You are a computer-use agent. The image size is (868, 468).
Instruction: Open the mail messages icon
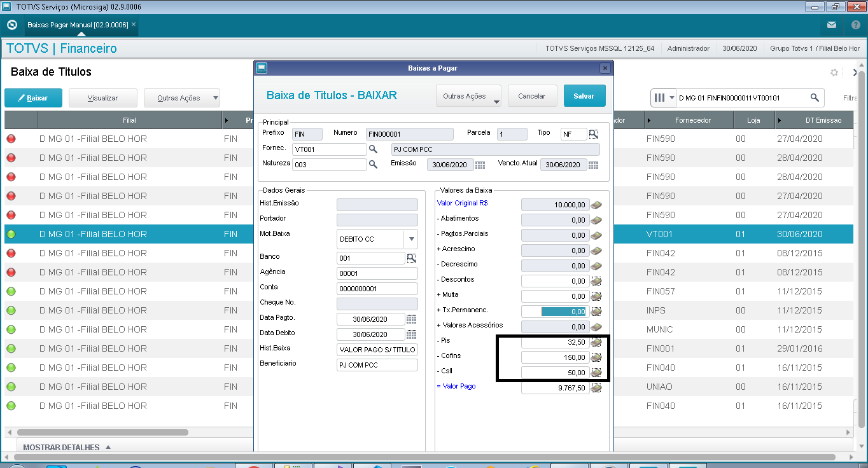[832, 25]
